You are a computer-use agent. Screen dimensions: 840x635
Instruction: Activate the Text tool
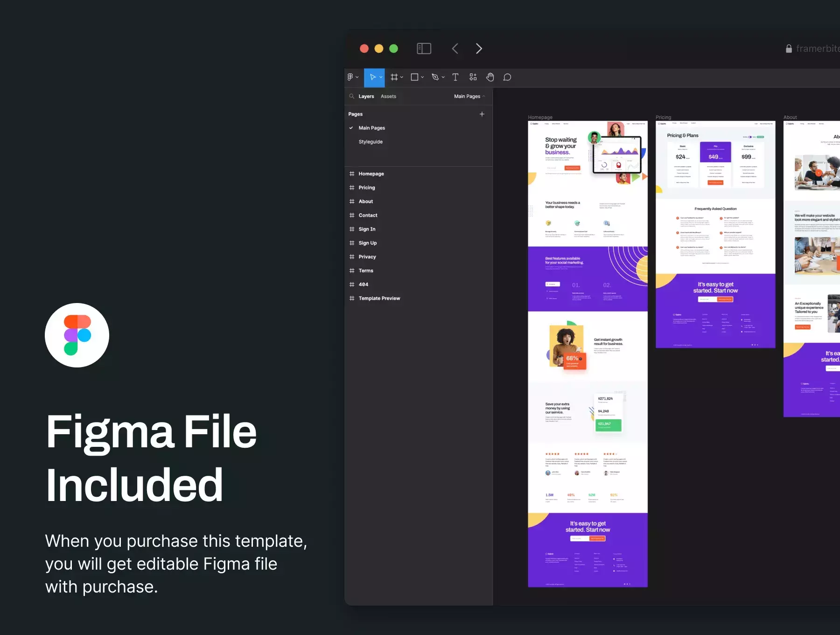tap(455, 78)
